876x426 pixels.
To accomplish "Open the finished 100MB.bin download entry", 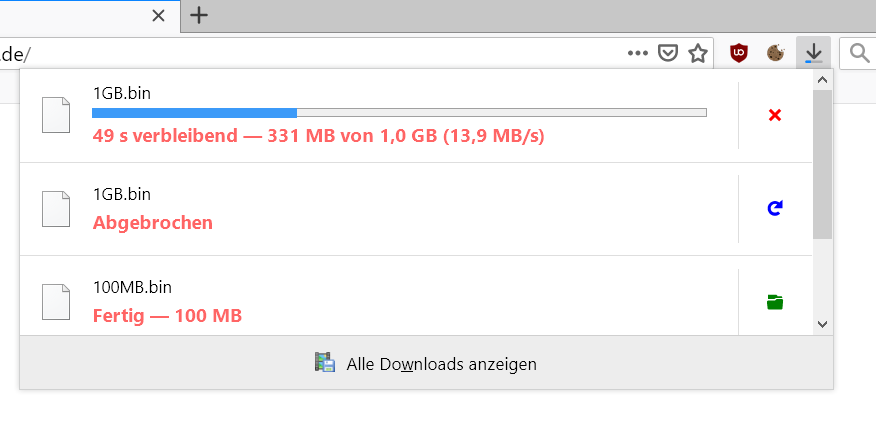I will click(x=378, y=302).
